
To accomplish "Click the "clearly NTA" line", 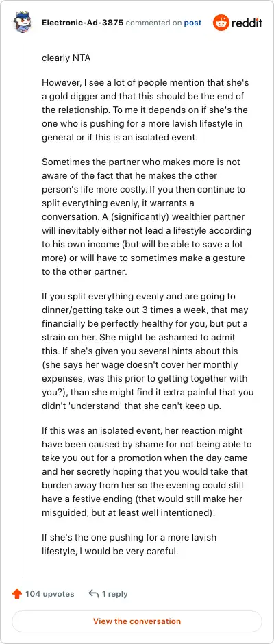I will (66, 58).
